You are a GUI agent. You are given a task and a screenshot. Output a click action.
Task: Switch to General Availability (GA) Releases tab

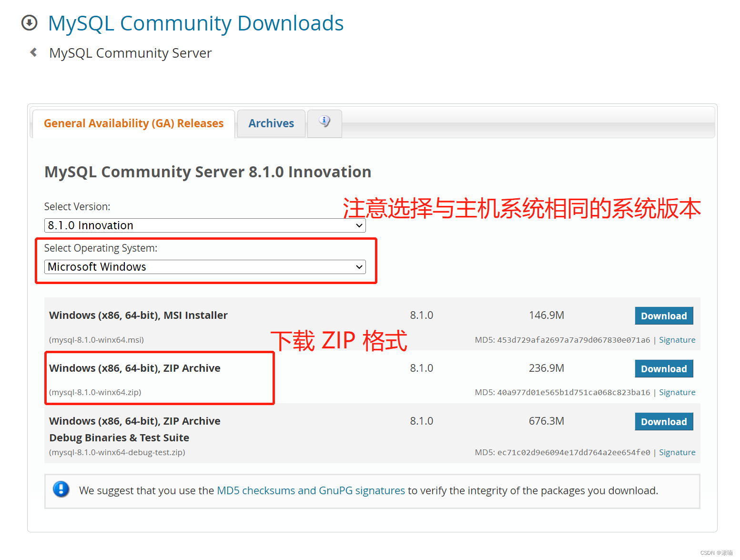(x=133, y=123)
